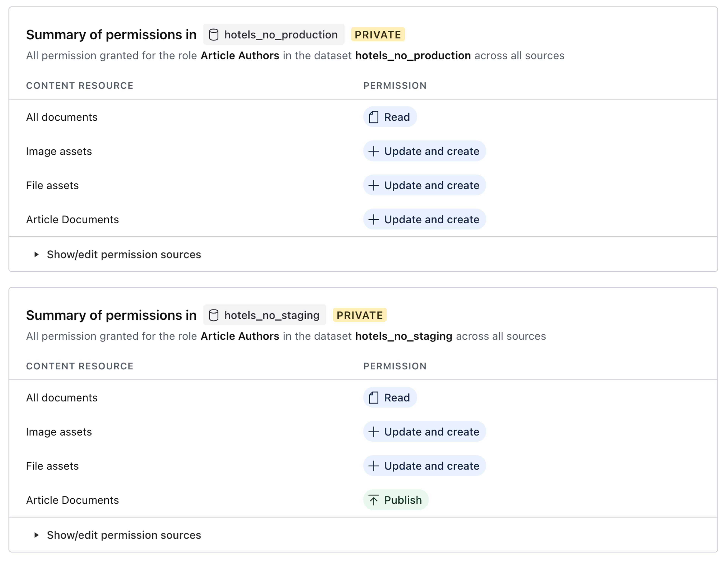The height and width of the screenshot is (562, 728).
Task: Select the production All documents row label
Action: coord(62,117)
